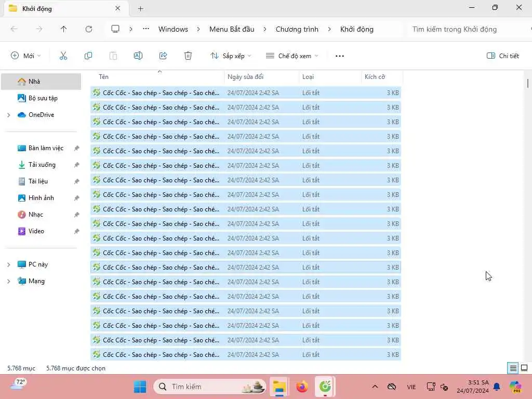Image resolution: width=532 pixels, height=399 pixels.
Task: Click the VIE input language indicator
Action: [411, 387]
